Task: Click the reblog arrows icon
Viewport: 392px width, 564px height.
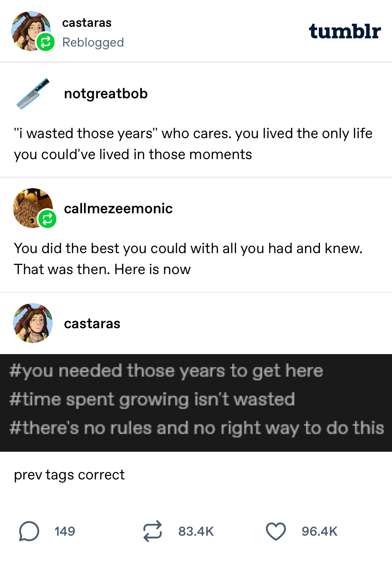Action: [x=152, y=531]
